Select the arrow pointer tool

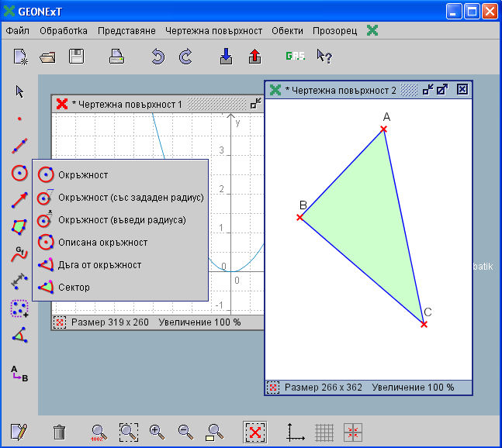(19, 91)
